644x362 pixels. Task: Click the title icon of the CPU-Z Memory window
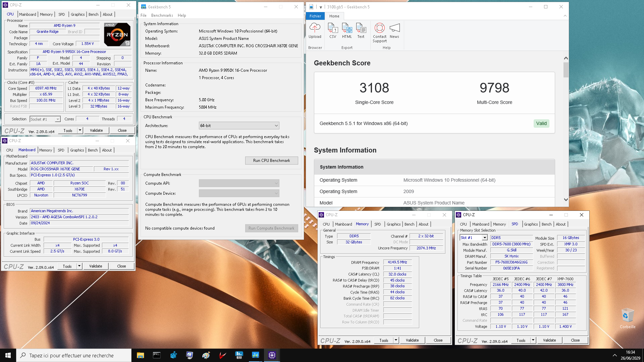(321, 215)
